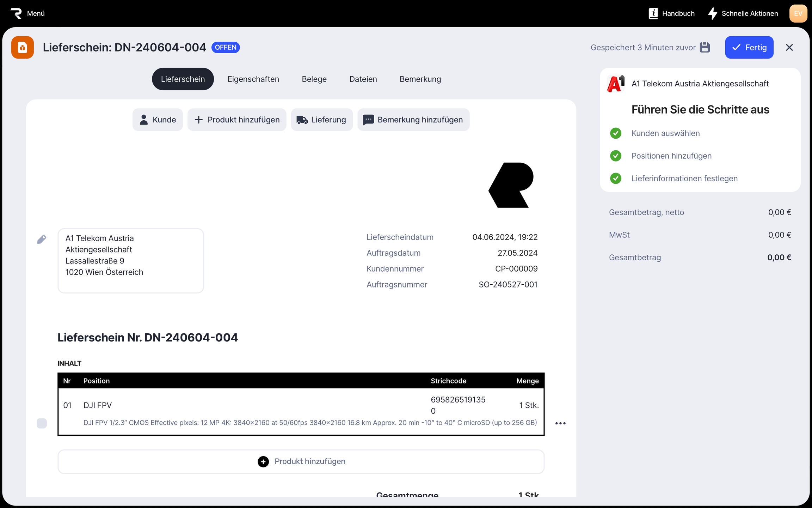812x508 pixels.
Task: Click wide Produkt hinzufügen bar below table
Action: tap(301, 461)
